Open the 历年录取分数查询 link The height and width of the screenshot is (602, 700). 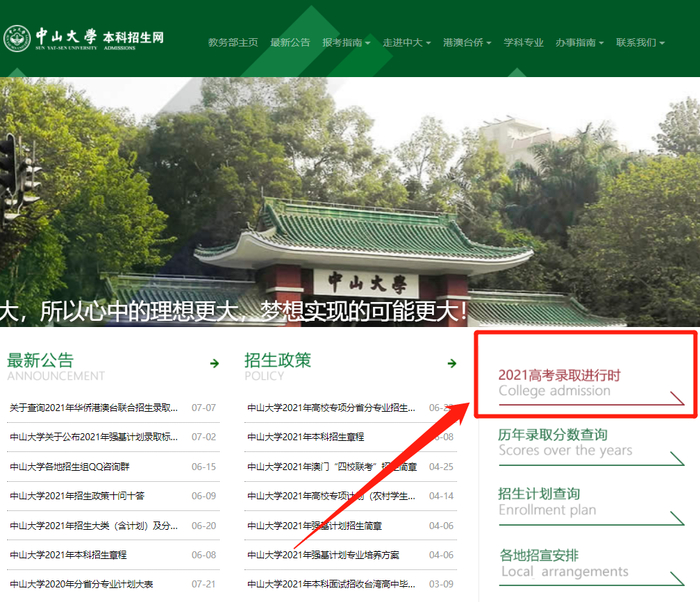tap(591, 446)
